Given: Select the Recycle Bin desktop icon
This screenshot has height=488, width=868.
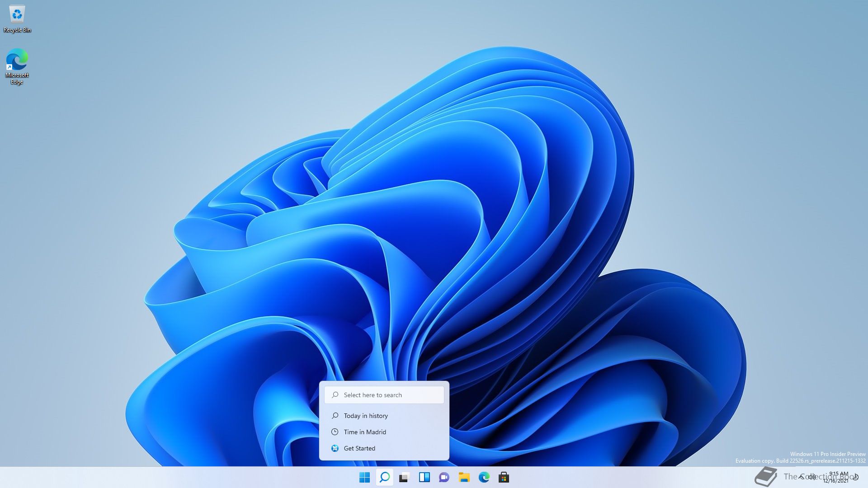Looking at the screenshot, I should [17, 19].
